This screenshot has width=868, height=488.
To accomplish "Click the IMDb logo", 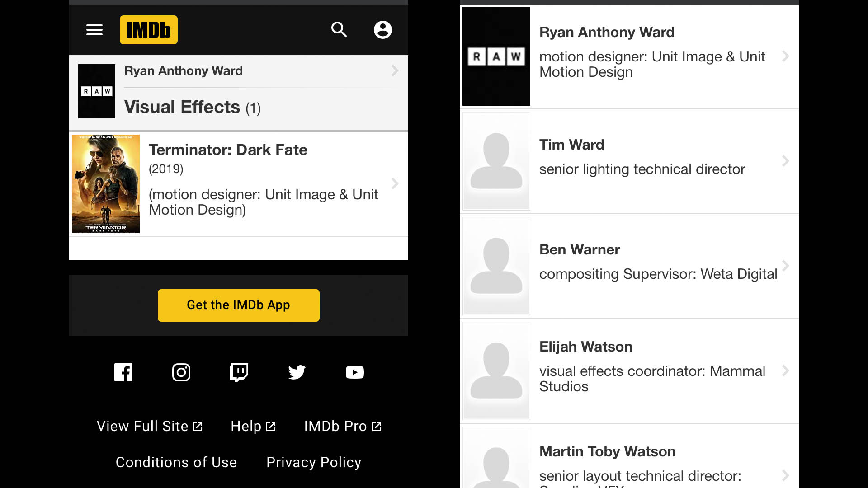I will click(x=149, y=30).
